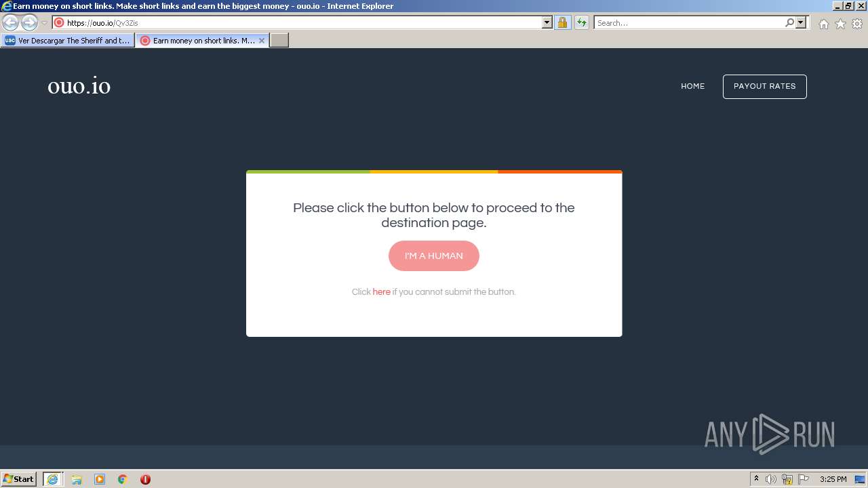
Task: Click the browser Forward arrow button
Action: pos(29,22)
